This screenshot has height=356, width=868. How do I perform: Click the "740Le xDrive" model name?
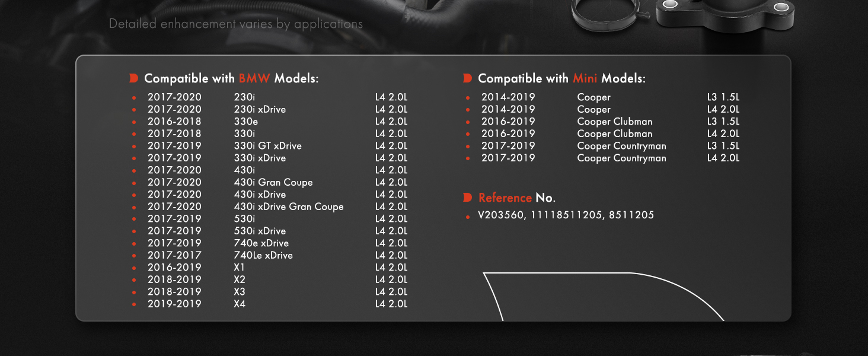[x=263, y=255]
